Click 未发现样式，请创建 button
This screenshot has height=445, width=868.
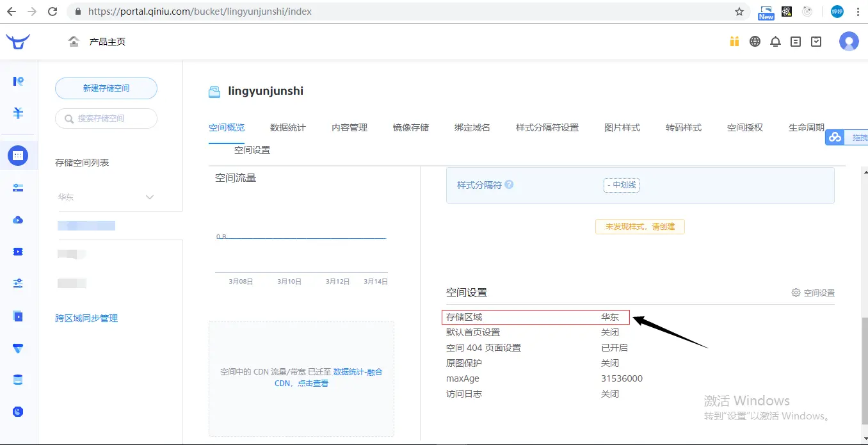point(640,226)
